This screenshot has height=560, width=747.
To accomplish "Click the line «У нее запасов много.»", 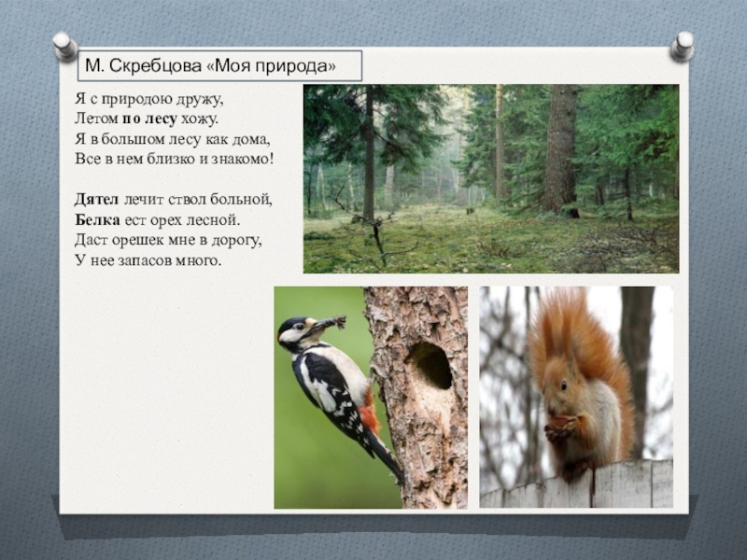I will point(149,259).
